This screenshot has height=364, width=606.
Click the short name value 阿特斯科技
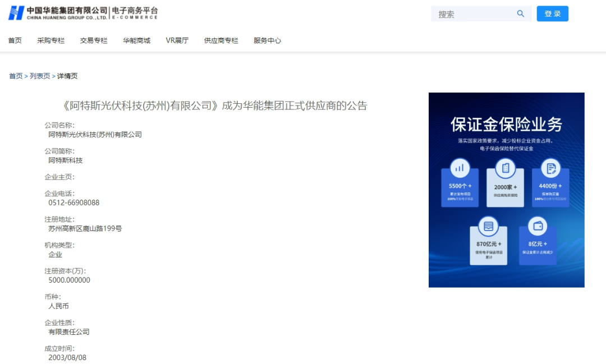tap(65, 160)
